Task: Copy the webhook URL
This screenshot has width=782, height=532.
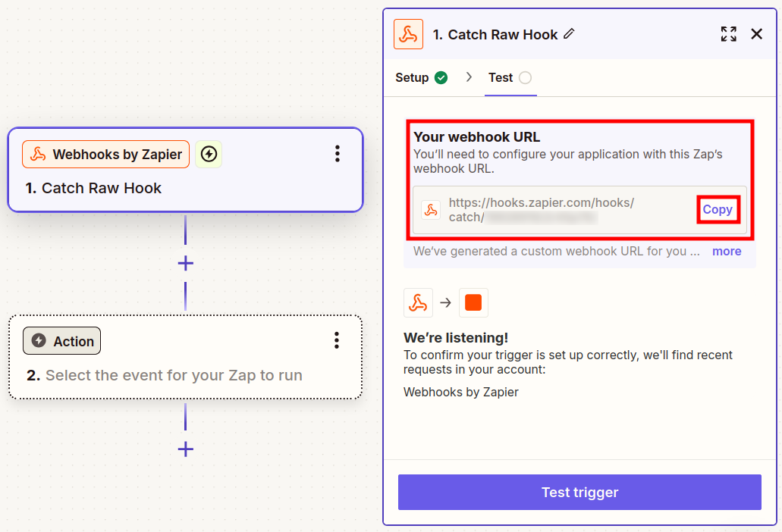Action: coord(718,210)
